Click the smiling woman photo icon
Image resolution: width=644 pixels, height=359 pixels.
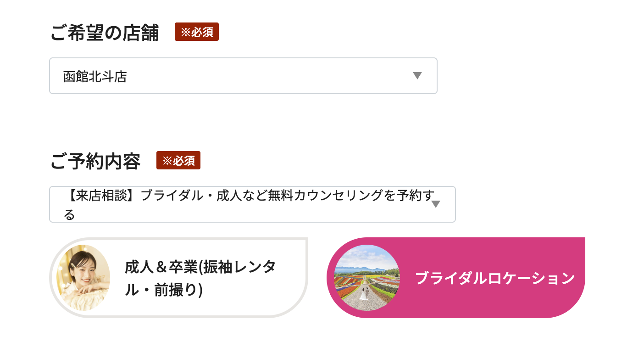pos(83,278)
